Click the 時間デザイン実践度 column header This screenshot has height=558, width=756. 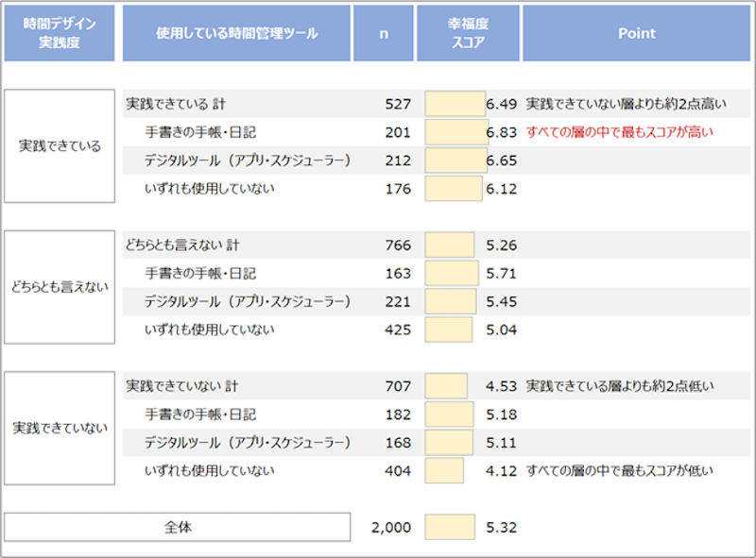[60, 33]
